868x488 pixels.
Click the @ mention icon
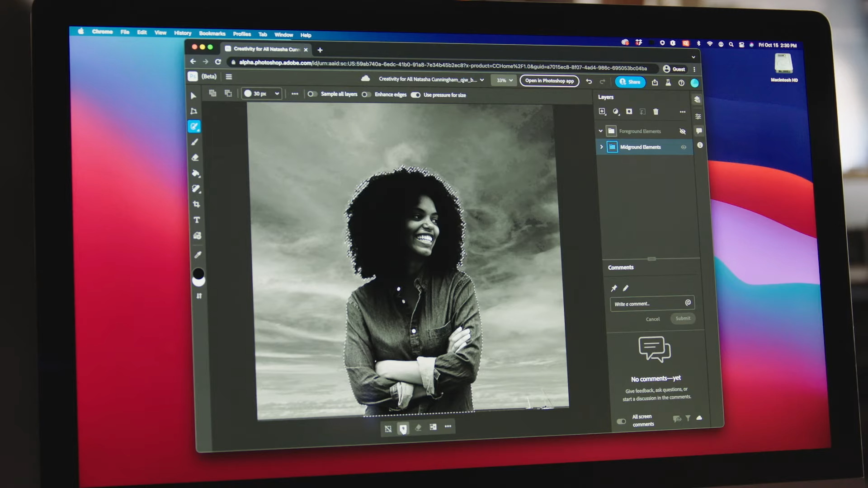click(x=688, y=303)
